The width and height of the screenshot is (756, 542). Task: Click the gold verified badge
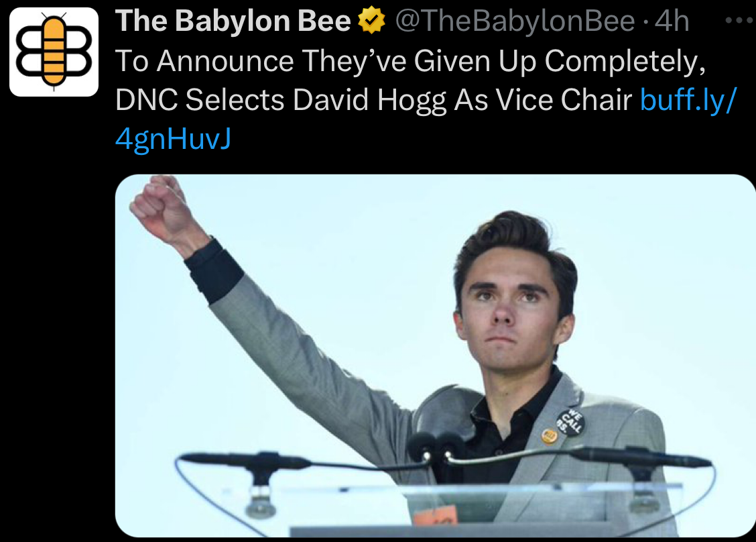[x=373, y=22]
